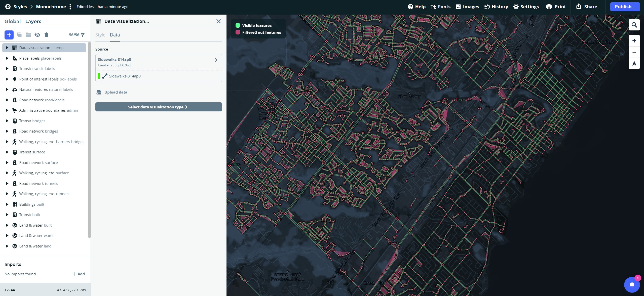644x296 pixels.
Task: Open the Sidewalks-814ap0 source details chevron
Action: click(216, 60)
